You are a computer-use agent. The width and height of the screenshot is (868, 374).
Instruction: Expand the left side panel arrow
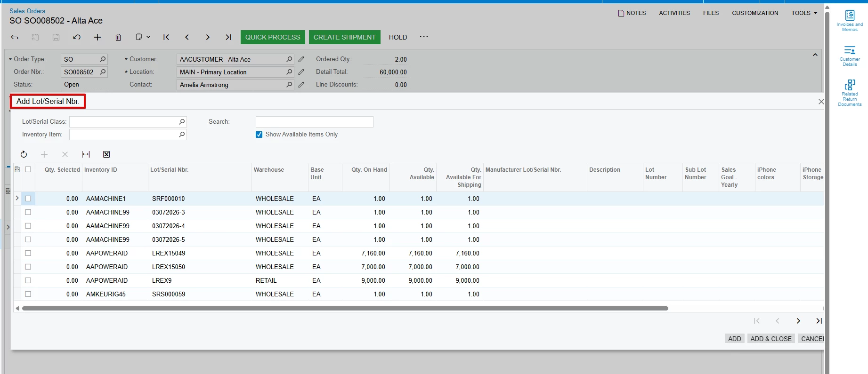8,227
